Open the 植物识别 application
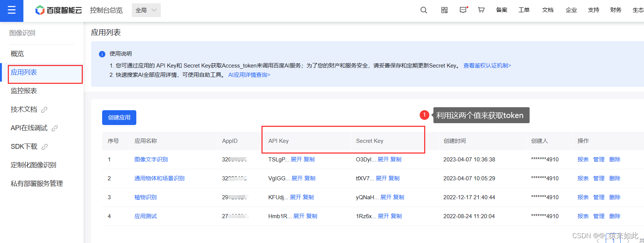 pyautogui.click(x=146, y=197)
